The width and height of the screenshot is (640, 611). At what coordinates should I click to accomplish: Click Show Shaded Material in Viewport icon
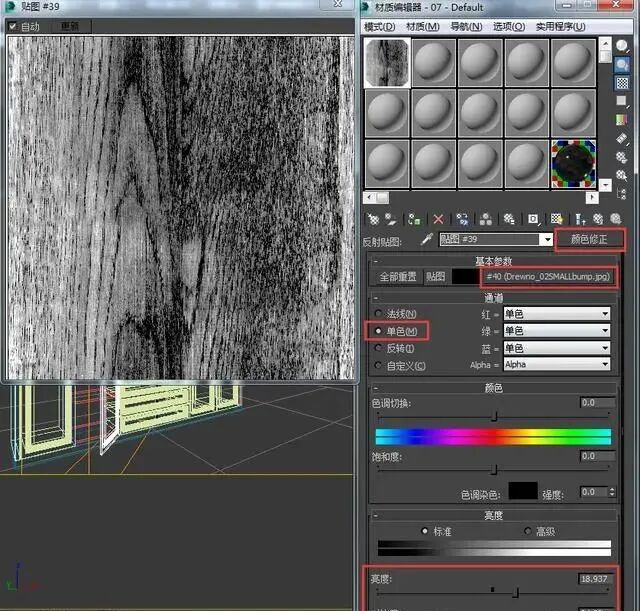pos(556,219)
